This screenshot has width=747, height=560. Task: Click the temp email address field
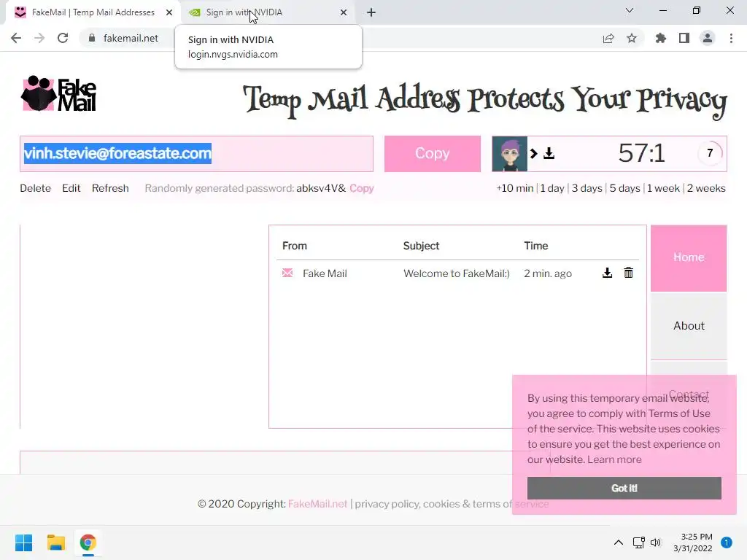coord(196,154)
